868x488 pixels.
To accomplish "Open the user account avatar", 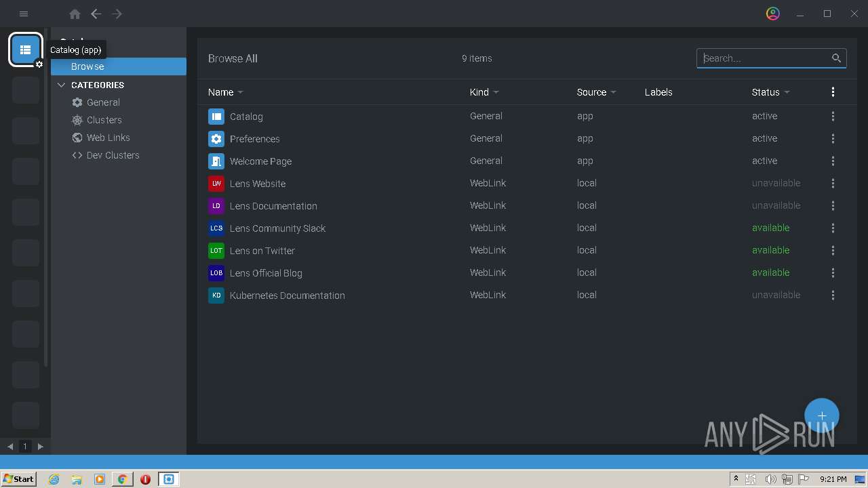I will pyautogui.click(x=773, y=14).
